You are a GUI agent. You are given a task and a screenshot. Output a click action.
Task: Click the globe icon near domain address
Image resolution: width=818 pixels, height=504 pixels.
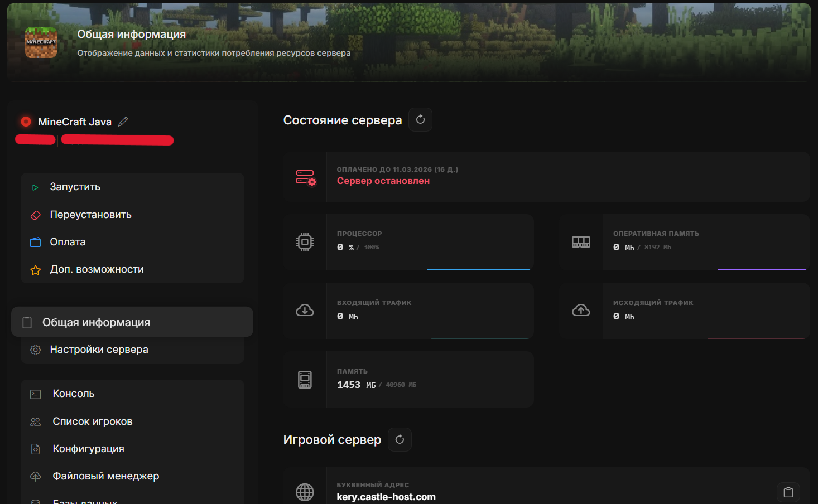click(305, 492)
